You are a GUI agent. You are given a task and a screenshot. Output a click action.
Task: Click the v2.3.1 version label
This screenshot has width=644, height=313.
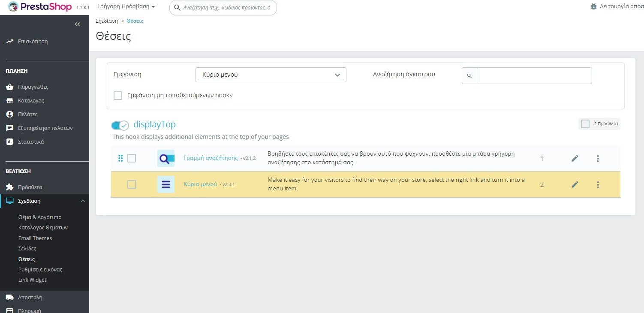click(x=228, y=185)
